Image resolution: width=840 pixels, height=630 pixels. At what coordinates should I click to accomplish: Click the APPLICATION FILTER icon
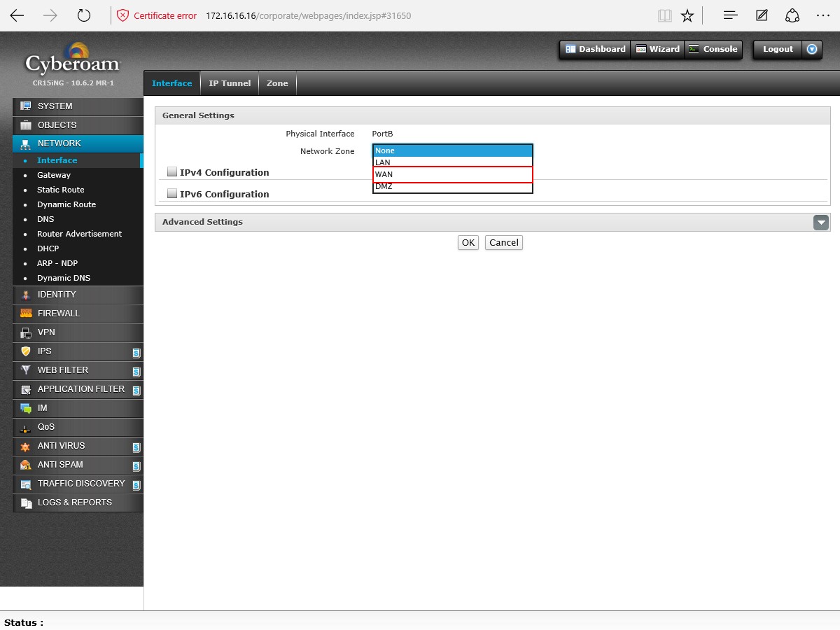[26, 389]
